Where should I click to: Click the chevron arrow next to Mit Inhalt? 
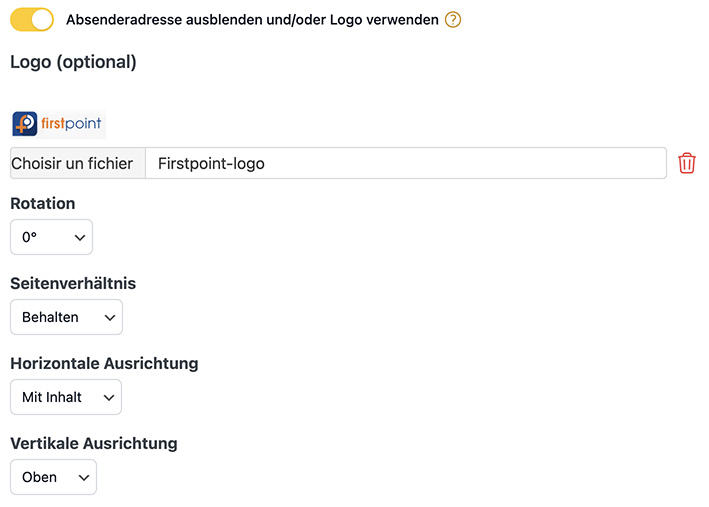(x=109, y=398)
